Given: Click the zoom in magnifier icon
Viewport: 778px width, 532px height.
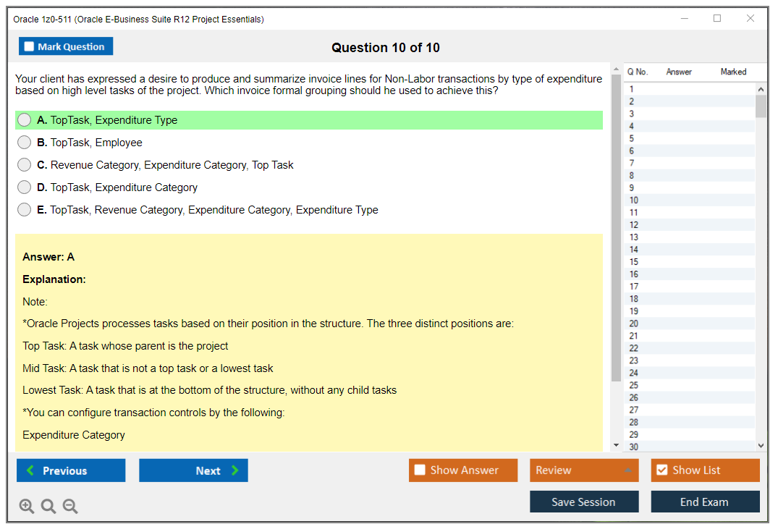Looking at the screenshot, I should pyautogui.click(x=27, y=507).
